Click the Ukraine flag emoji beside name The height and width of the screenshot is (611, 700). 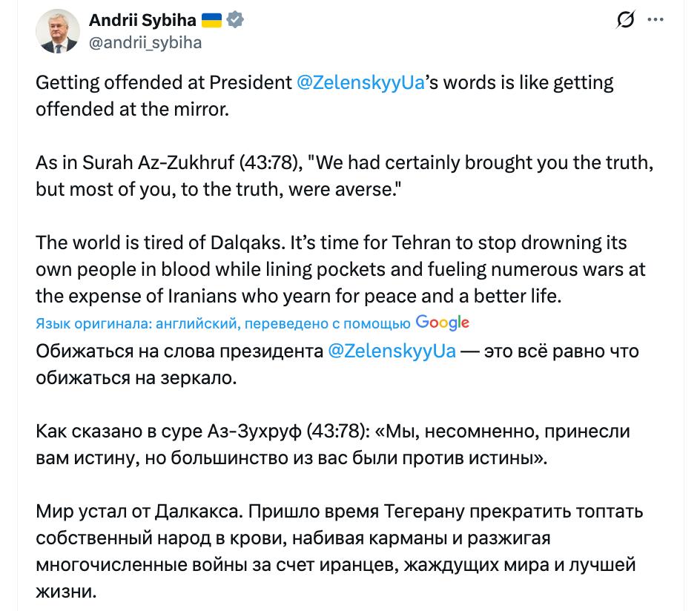pyautogui.click(x=212, y=22)
